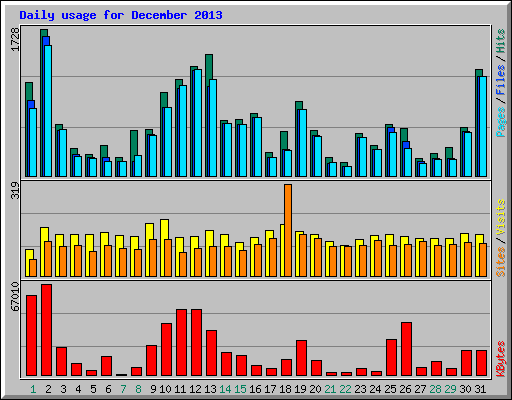
Task: Click day label '13' on x-axis
Action: pos(210,389)
